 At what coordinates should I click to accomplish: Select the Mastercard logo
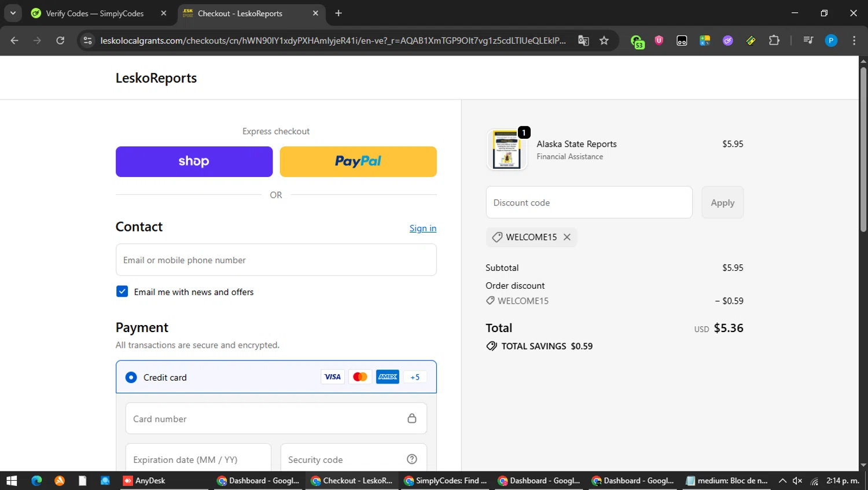360,377
